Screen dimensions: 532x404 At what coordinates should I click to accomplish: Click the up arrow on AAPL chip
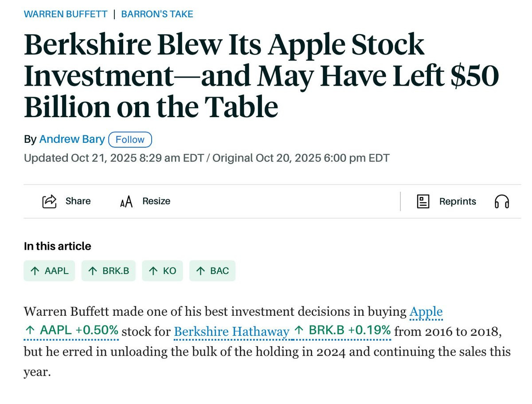[x=34, y=271]
